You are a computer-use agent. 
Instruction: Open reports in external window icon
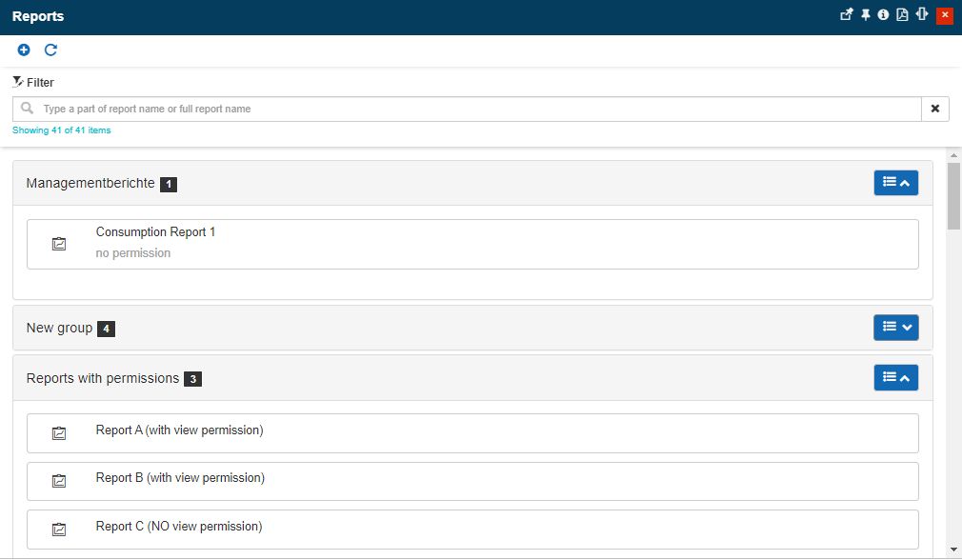[x=846, y=15]
